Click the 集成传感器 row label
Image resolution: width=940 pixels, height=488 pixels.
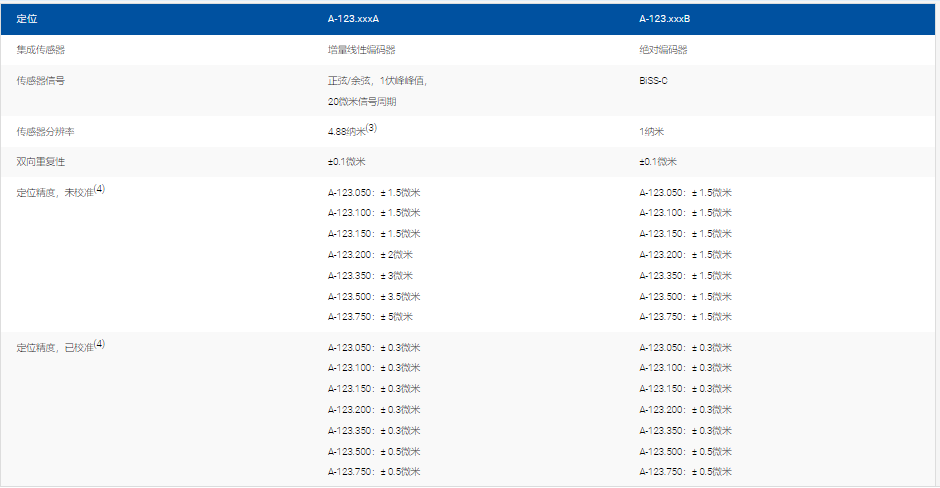pos(41,50)
